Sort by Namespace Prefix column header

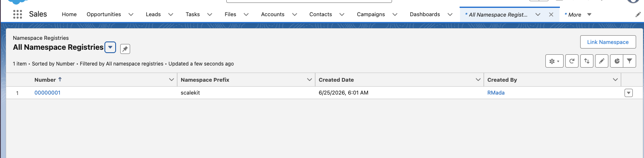205,80
